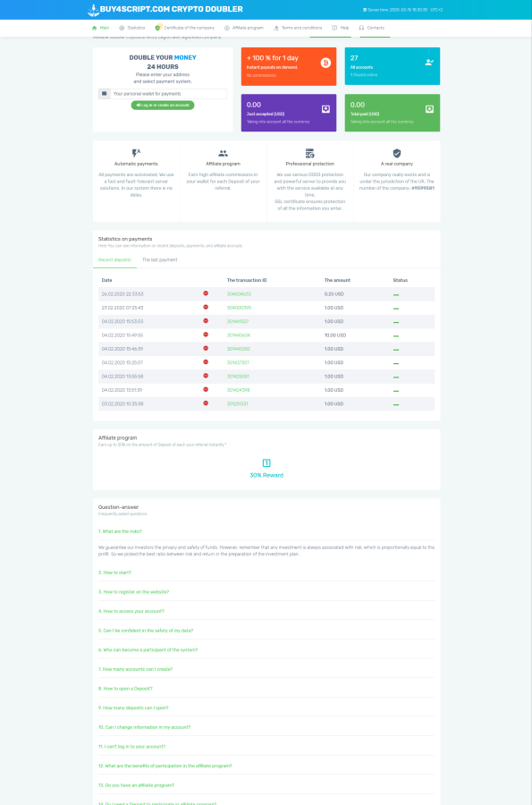Image resolution: width=532 pixels, height=805 pixels.
Task: Open the Statistics navigation item
Action: click(x=131, y=28)
